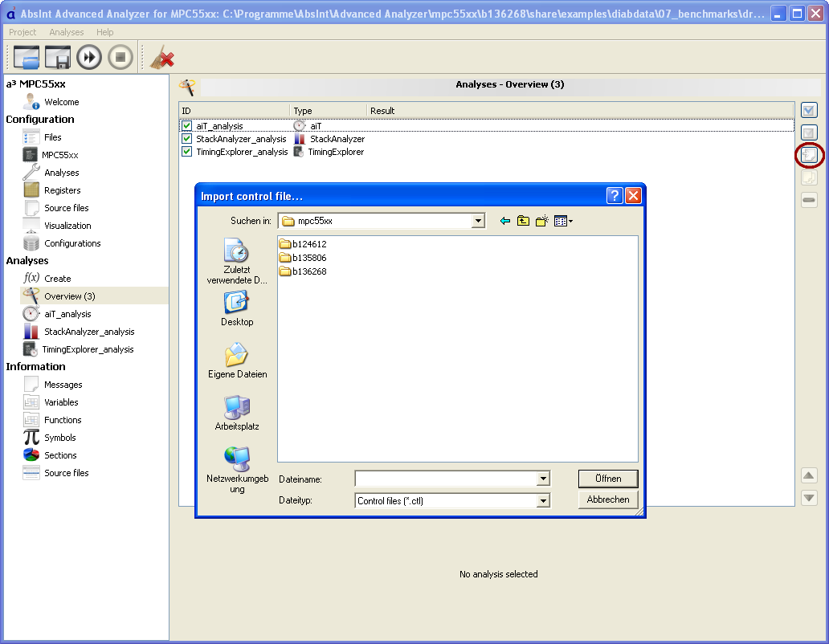Screen dimensions: 829x644
Task: Stop analysis using the stop button
Action: pyautogui.click(x=120, y=57)
